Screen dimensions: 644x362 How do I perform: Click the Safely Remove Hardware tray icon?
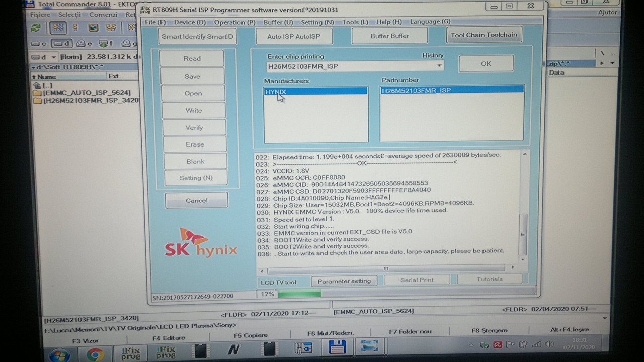click(484, 345)
